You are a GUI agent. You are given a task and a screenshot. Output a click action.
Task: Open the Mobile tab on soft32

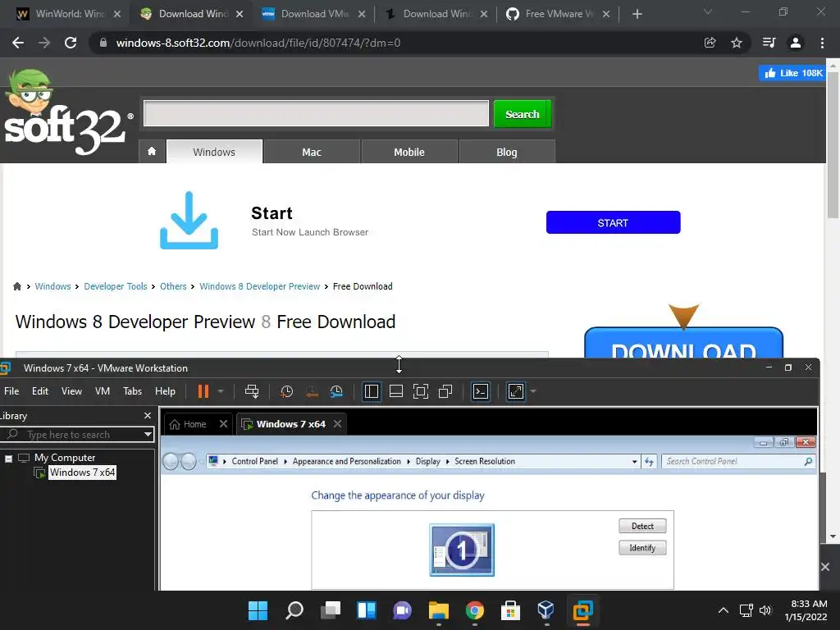(x=409, y=152)
